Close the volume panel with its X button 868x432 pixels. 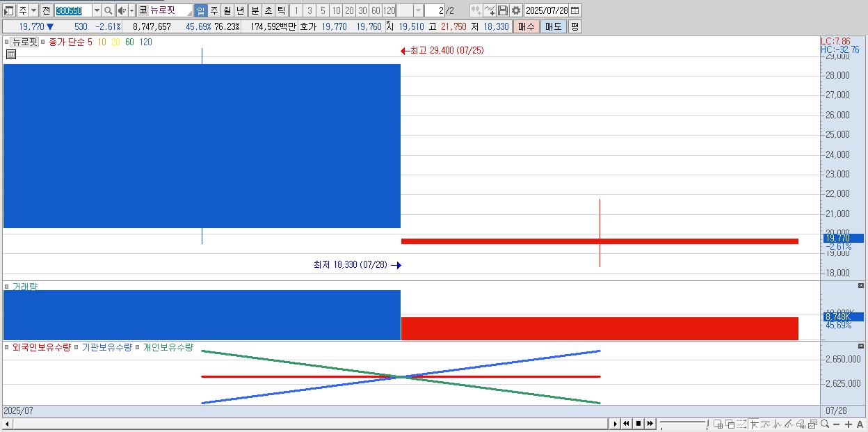pyautogui.click(x=861, y=286)
